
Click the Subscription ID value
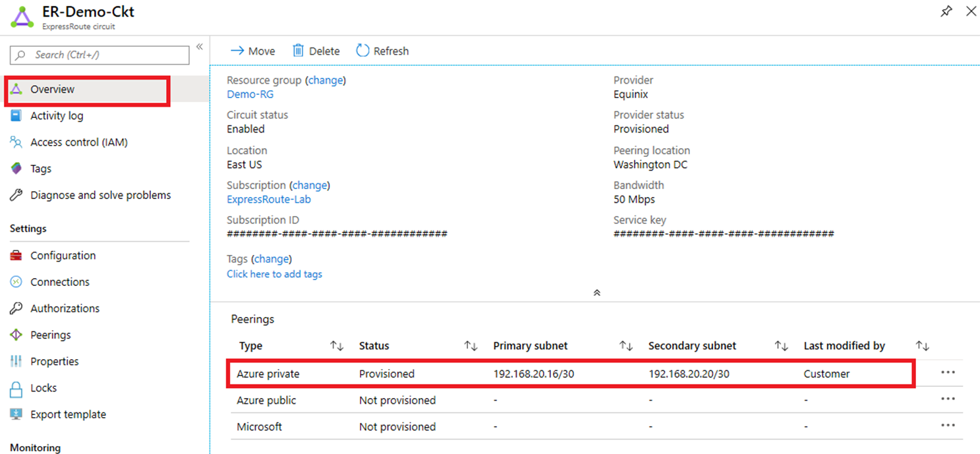337,234
